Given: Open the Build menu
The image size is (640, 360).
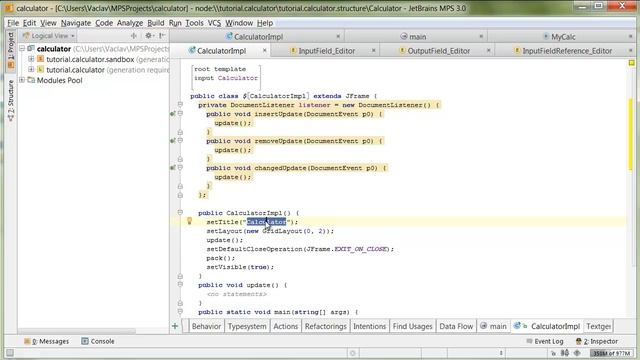Looking at the screenshot, I should pyautogui.click(x=156, y=23).
